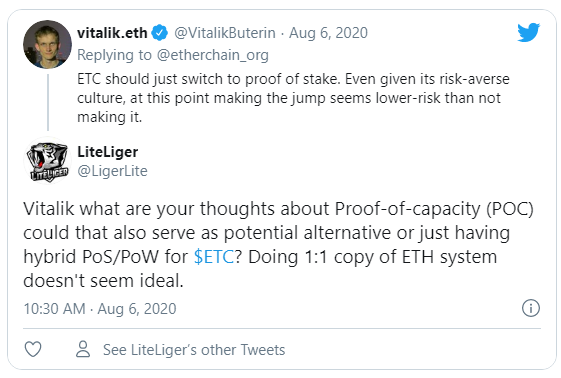Click the Twitter bird logo

tap(528, 33)
